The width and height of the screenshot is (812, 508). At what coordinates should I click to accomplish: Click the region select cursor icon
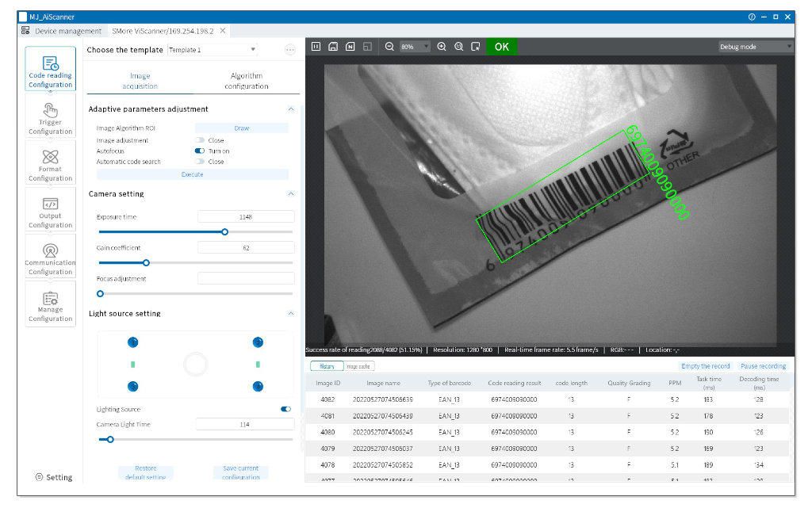click(476, 47)
